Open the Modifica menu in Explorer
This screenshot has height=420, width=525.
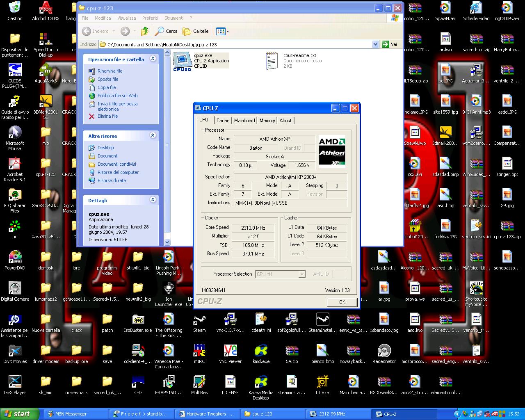(103, 18)
